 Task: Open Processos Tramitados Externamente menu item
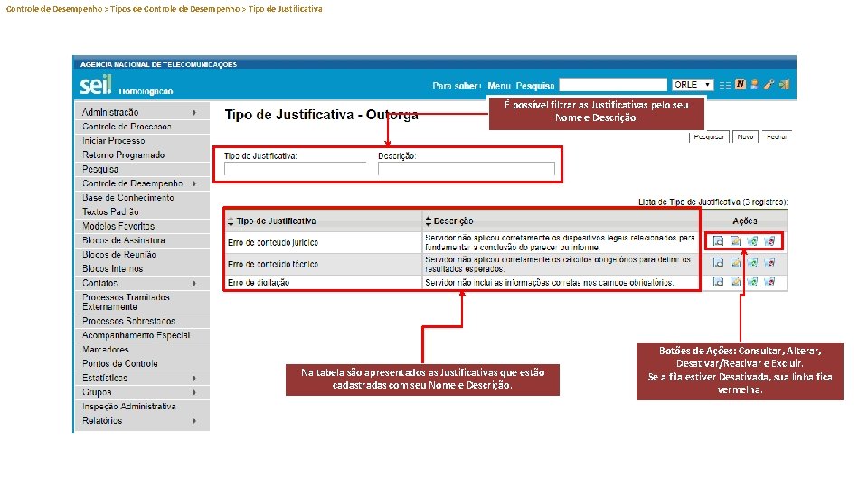tap(142, 302)
